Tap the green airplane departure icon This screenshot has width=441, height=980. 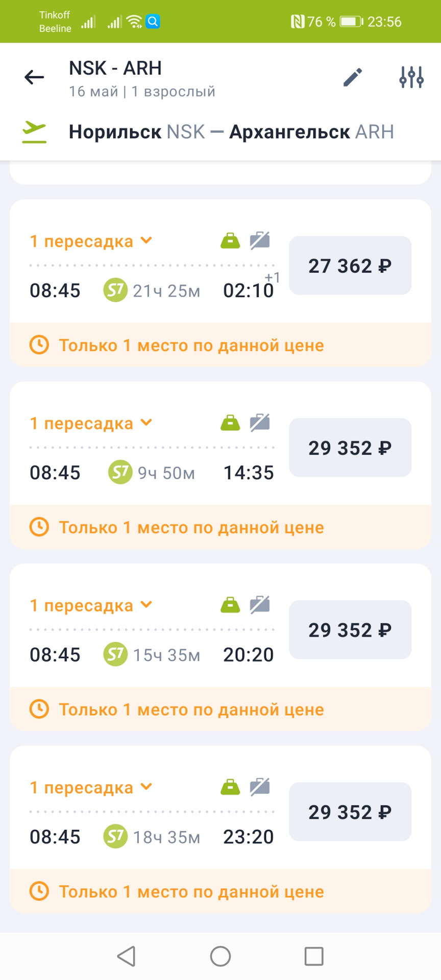[34, 132]
